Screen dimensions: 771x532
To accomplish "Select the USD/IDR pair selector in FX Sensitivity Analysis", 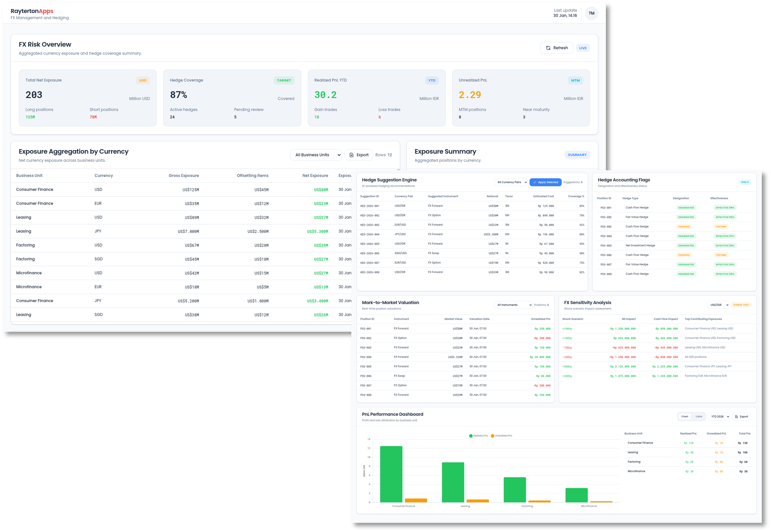I will (718, 305).
